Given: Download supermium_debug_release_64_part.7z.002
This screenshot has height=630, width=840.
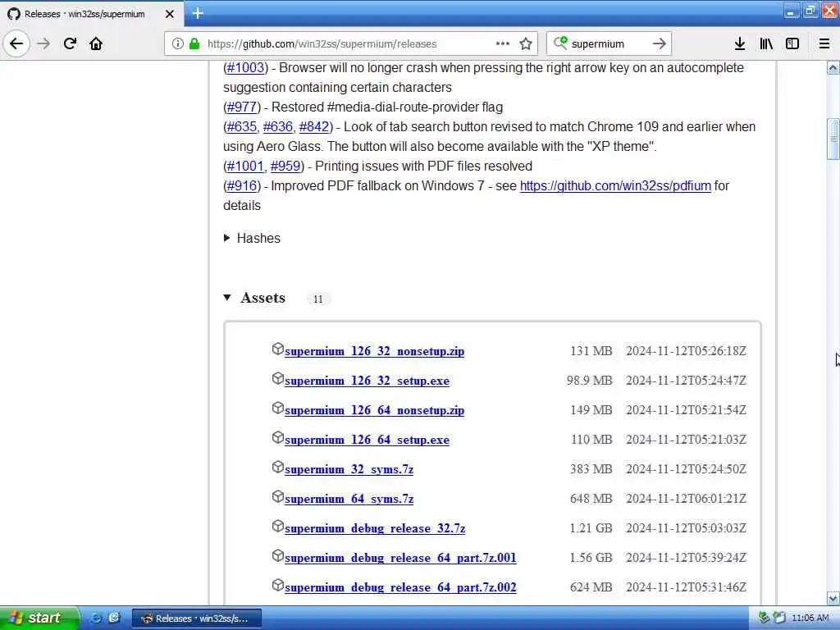Looking at the screenshot, I should [x=400, y=587].
